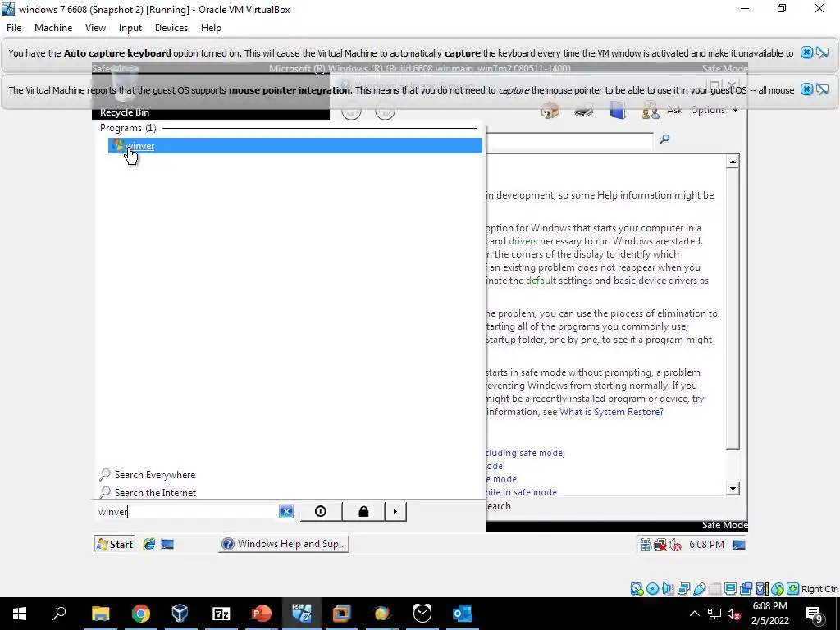Click the Help scrollbar down arrow
Screen dimensions: 840x630
(x=733, y=488)
